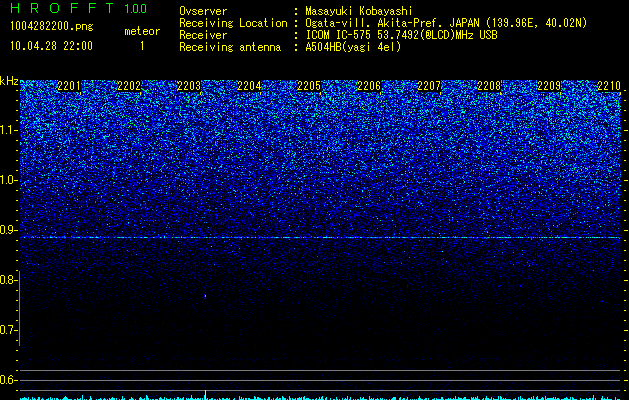
Task: Click the yellow meteor marker on bottom strip
Action: [205, 395]
